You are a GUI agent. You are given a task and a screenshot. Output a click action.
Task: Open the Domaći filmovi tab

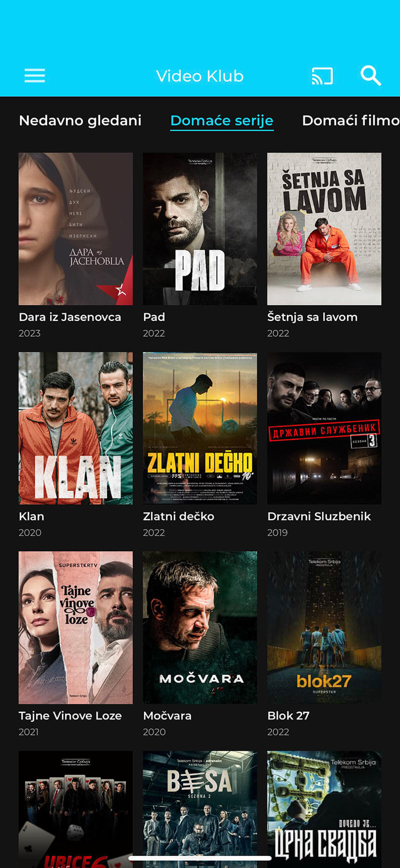(350, 121)
